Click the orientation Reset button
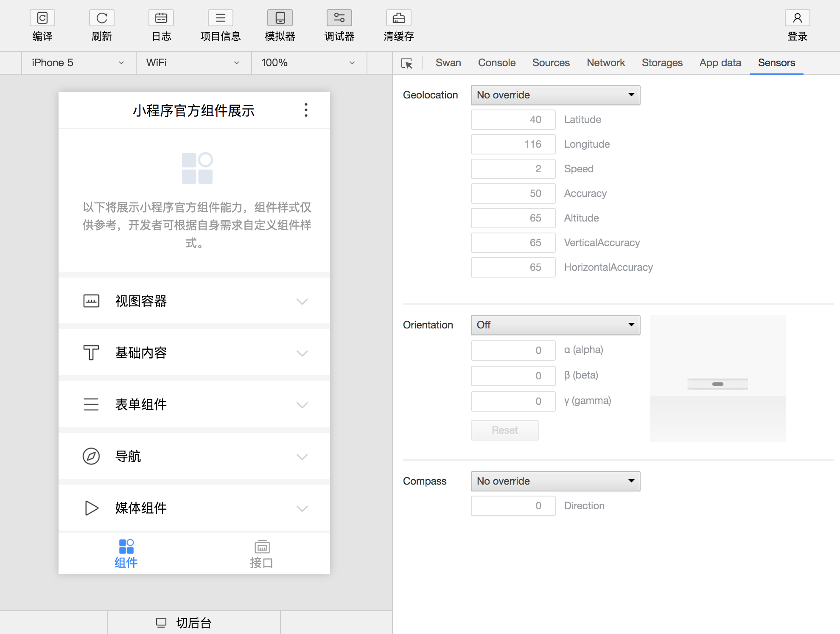 click(x=505, y=430)
